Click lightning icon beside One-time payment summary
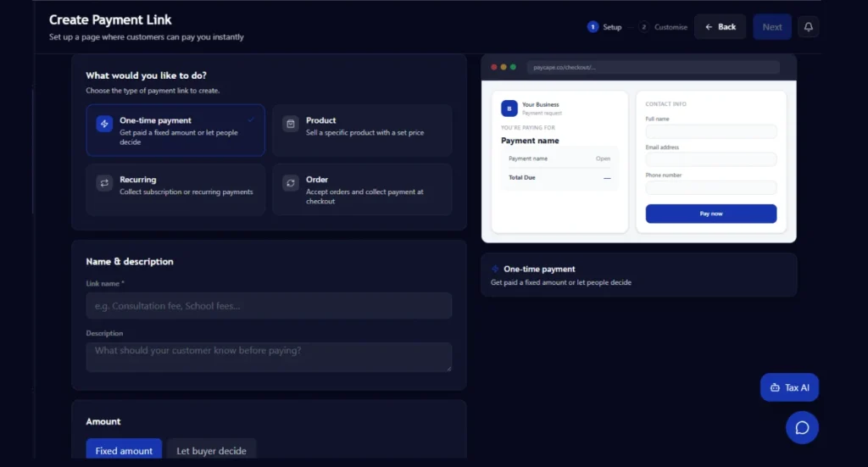The image size is (868, 467). [495, 269]
